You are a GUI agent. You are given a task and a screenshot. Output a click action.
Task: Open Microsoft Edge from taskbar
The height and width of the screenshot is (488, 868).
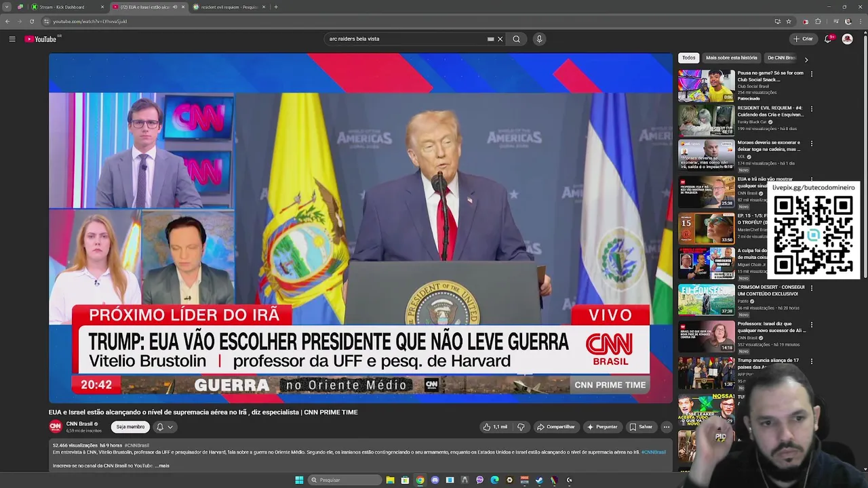point(494,480)
